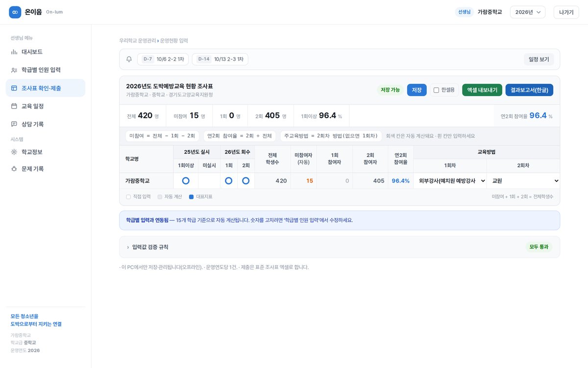Click the D-14 10/13 2-3 1차 chip
The width and height of the screenshot is (588, 368).
click(x=220, y=59)
